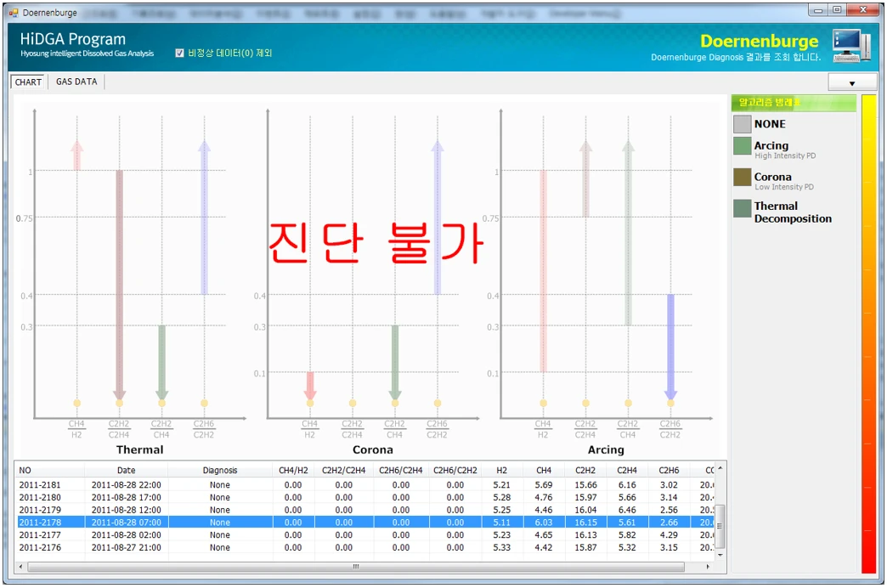This screenshot has height=588, width=887.
Task: Click the NO column header
Action: point(50,470)
